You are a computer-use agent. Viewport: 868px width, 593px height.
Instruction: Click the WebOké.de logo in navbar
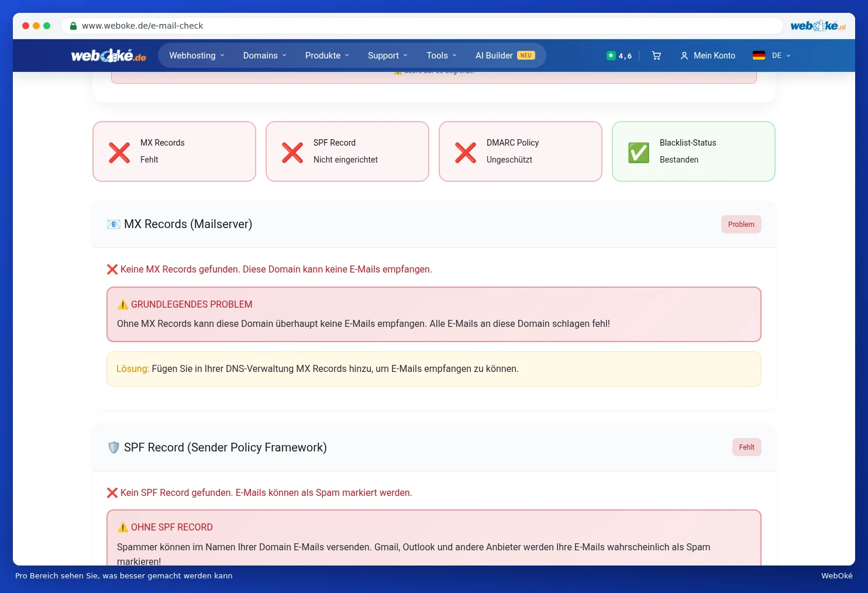point(109,56)
